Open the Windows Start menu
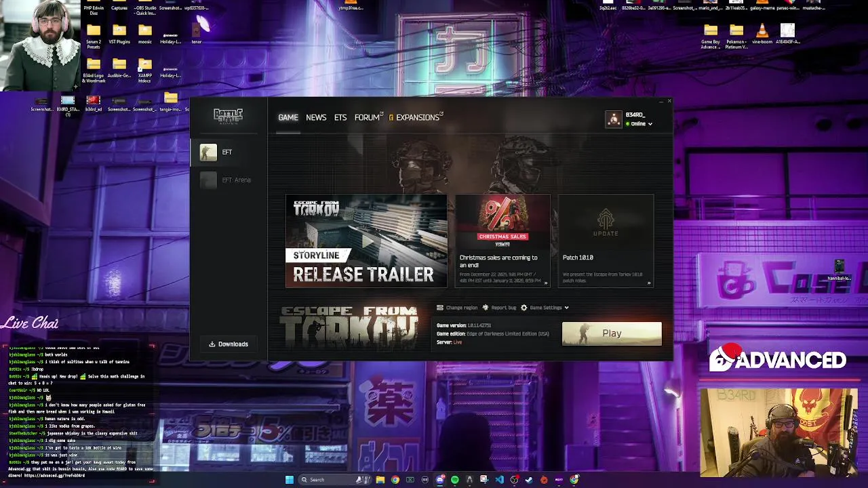Screen dimensions: 868x488 tap(290, 480)
